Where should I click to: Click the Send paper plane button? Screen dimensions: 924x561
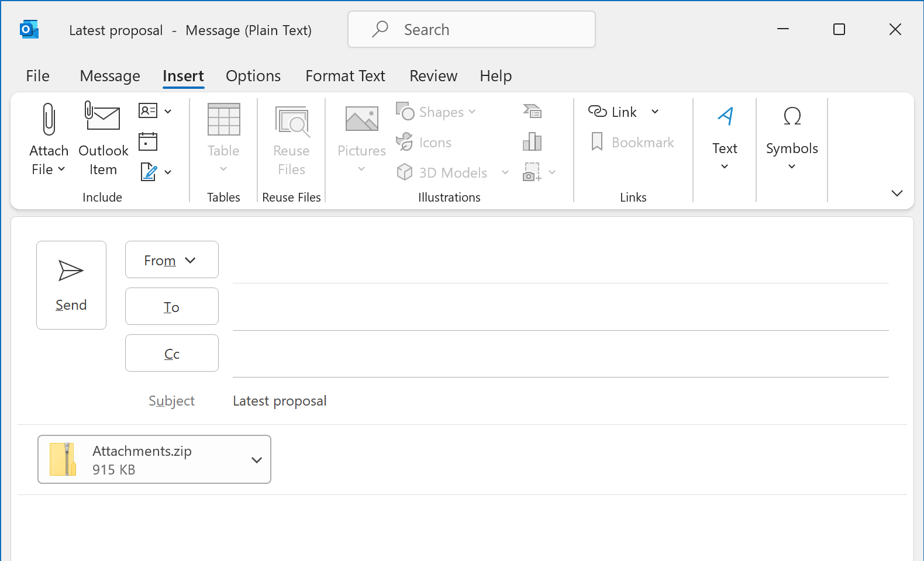71,285
